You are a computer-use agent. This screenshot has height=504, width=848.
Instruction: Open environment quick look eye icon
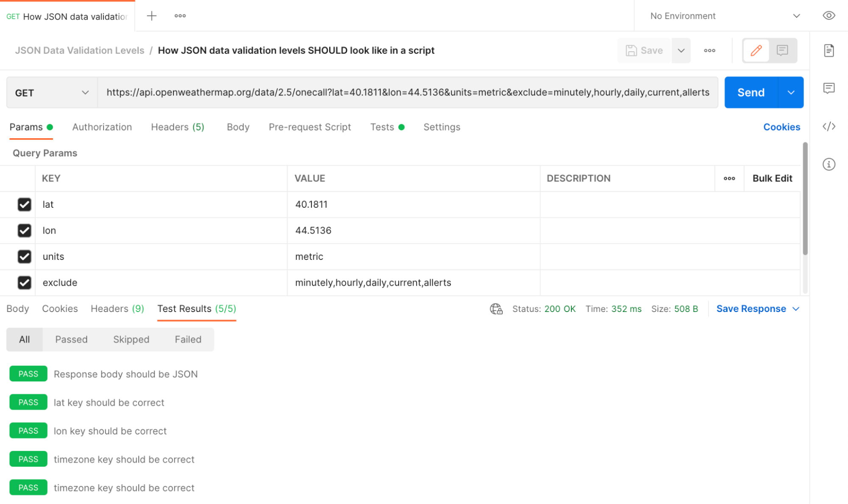click(x=828, y=16)
